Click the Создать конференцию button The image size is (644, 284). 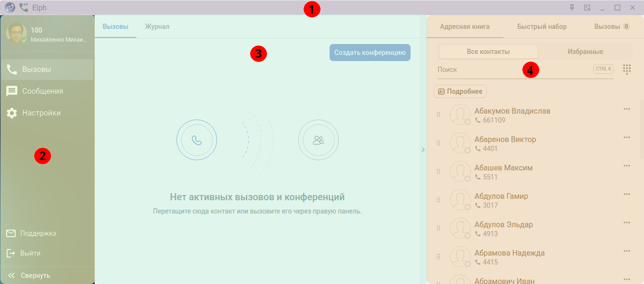[370, 53]
